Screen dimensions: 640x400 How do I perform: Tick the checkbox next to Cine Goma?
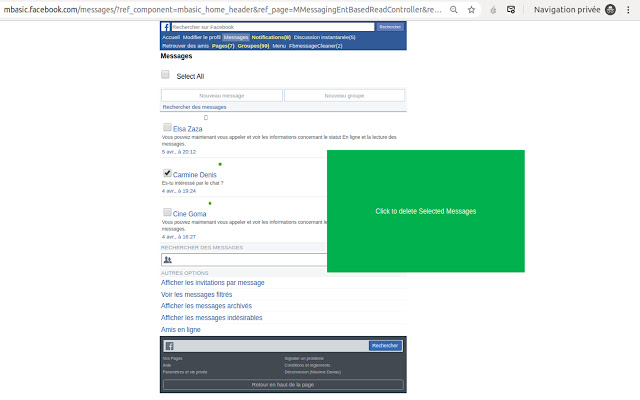point(167,212)
